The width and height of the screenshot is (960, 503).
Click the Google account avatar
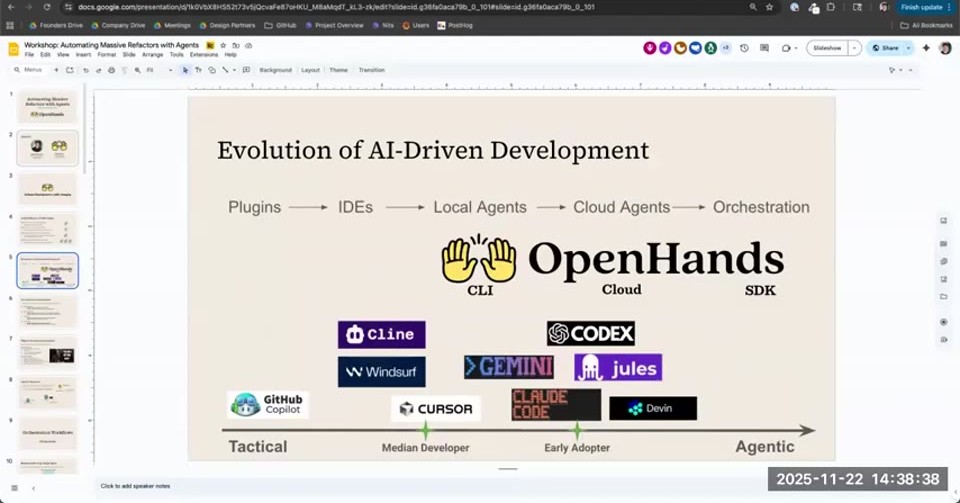coord(945,48)
